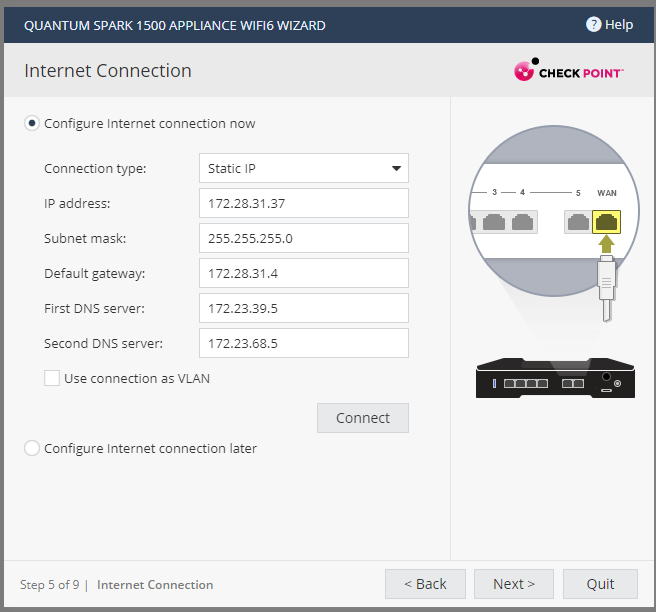Open the Connection type dropdown

point(304,168)
